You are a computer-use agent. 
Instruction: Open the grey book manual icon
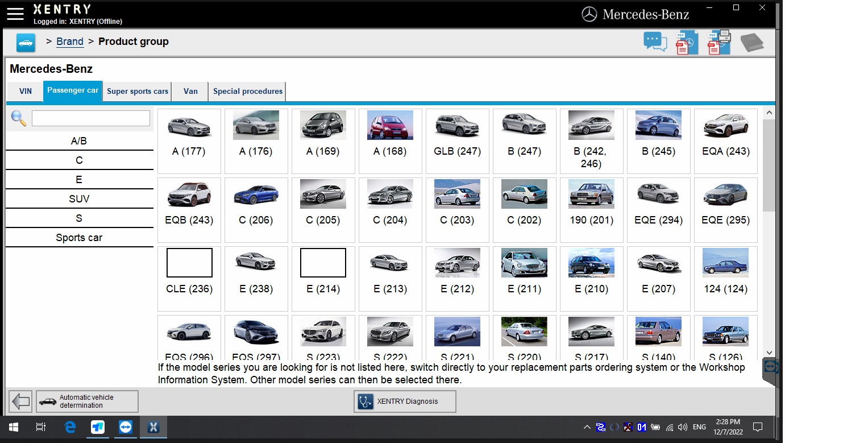[x=751, y=43]
